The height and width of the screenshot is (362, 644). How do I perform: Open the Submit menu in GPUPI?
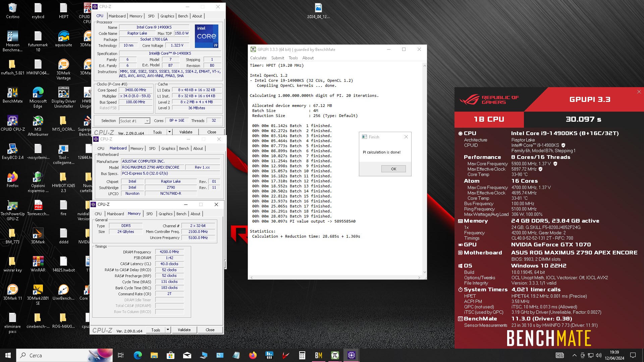tap(278, 58)
